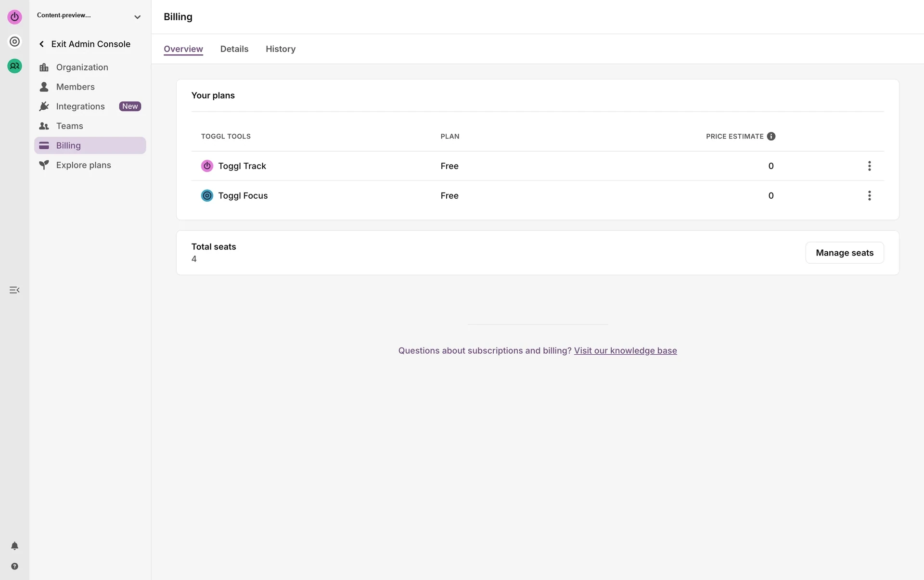This screenshot has height=580, width=924.
Task: Switch to the Overview tab
Action: (x=183, y=49)
